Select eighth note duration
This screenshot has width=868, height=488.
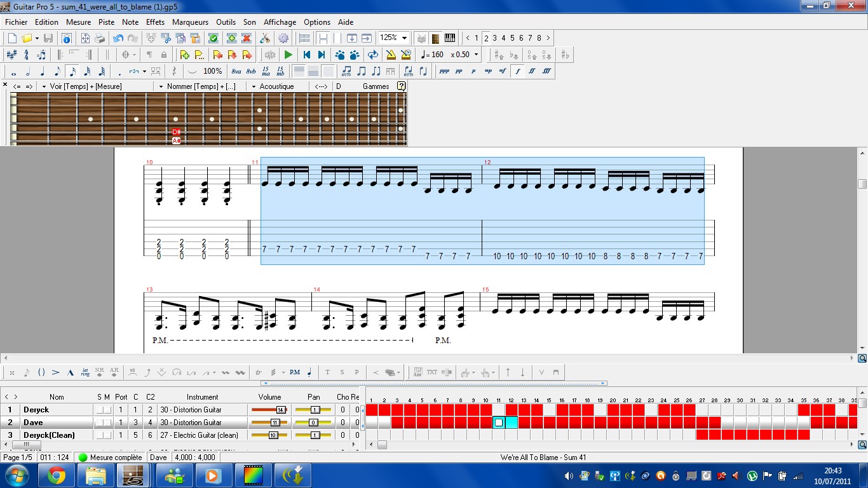[x=57, y=71]
